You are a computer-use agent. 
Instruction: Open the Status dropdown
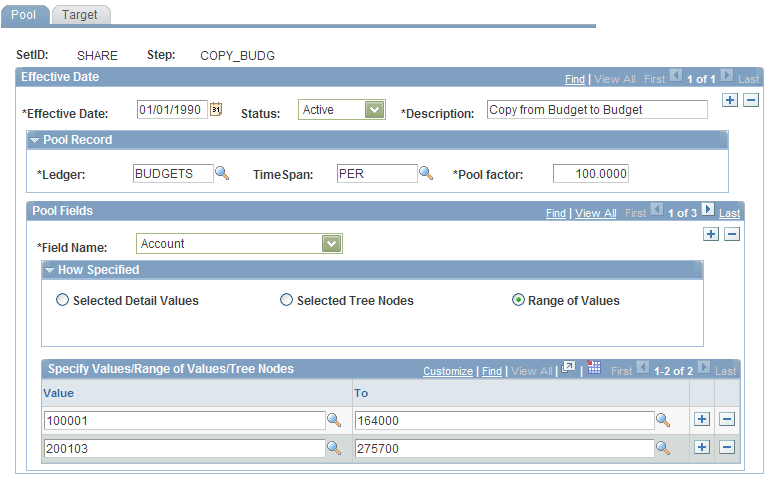click(x=374, y=110)
